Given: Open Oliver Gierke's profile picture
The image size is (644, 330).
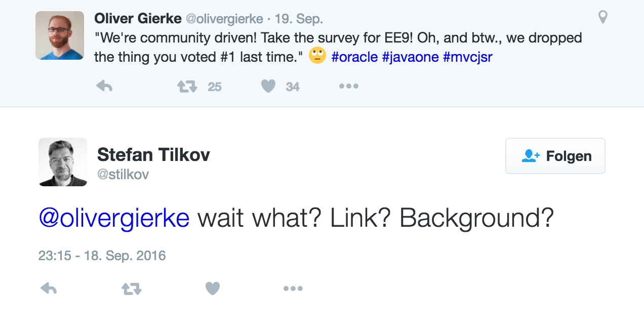Looking at the screenshot, I should click(x=60, y=35).
